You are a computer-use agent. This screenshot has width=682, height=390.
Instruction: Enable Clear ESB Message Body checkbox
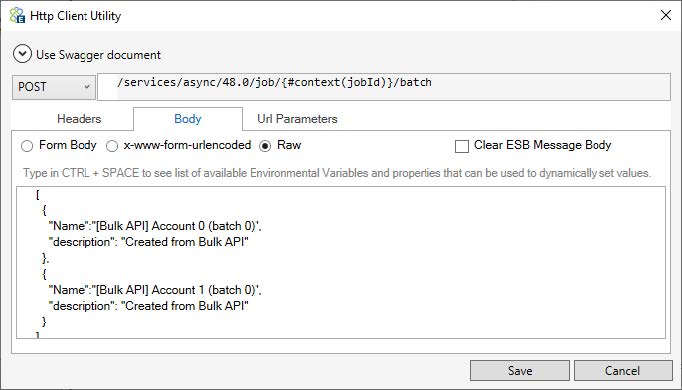pos(461,146)
